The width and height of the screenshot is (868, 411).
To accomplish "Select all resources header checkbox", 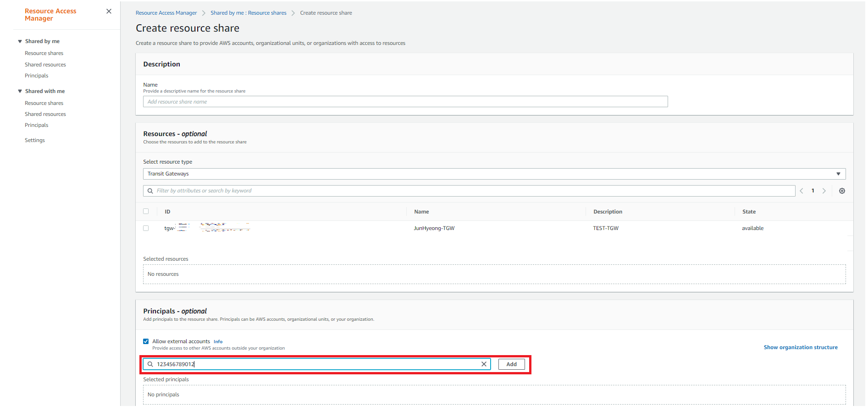I will (x=146, y=211).
